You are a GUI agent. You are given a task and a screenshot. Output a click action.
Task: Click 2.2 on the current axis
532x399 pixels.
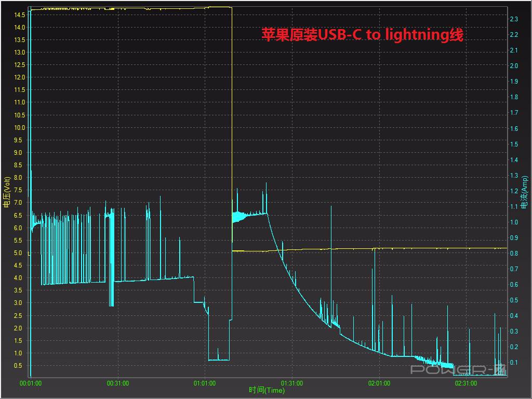(514, 35)
